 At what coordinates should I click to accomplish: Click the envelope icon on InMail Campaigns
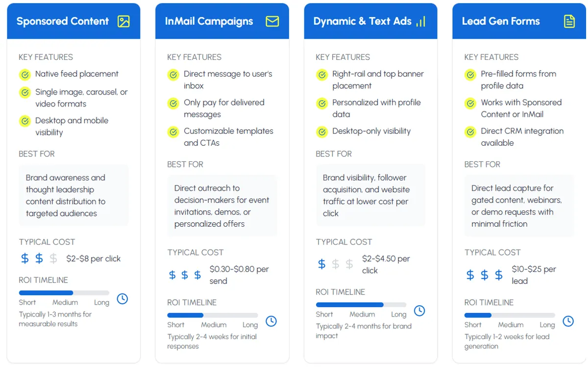pos(272,22)
